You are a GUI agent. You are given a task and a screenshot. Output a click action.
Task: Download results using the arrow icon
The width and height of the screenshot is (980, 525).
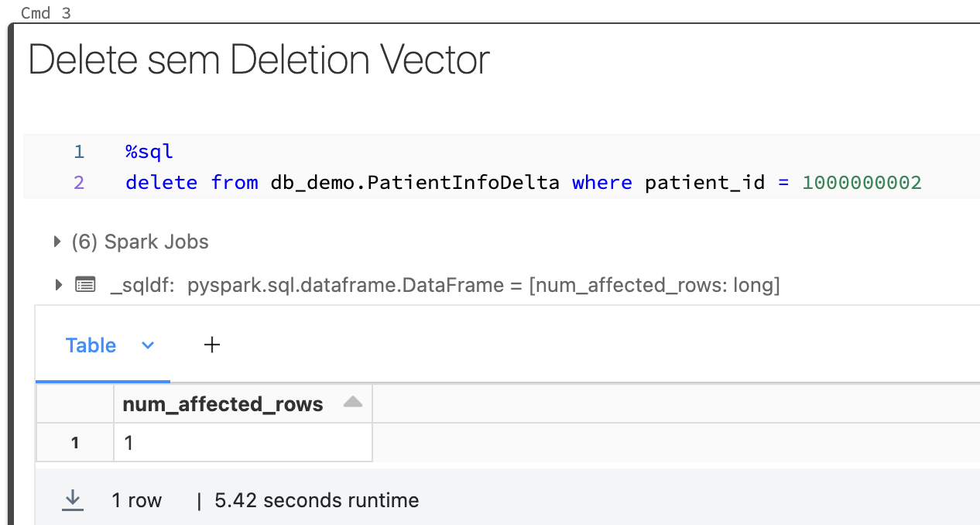pyautogui.click(x=74, y=499)
